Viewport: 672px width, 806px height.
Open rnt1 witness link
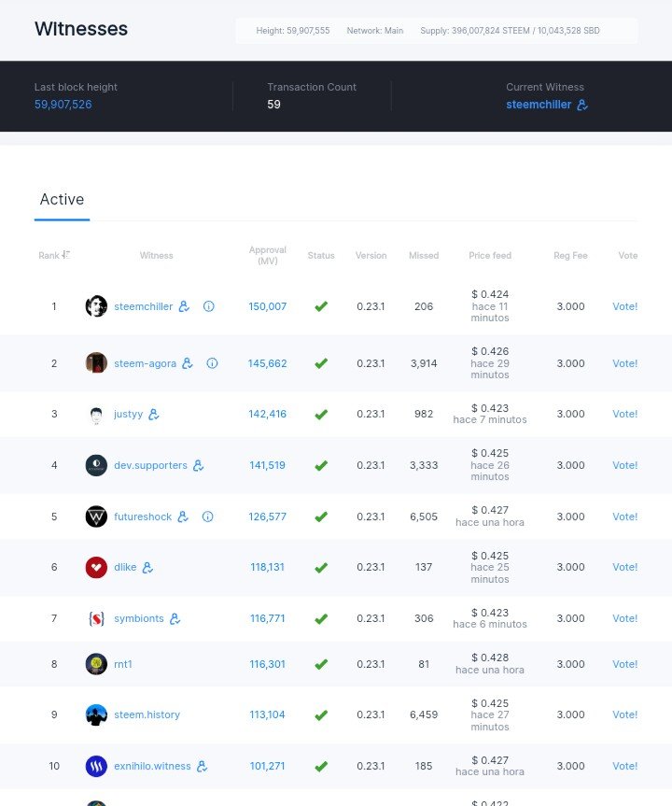point(123,664)
